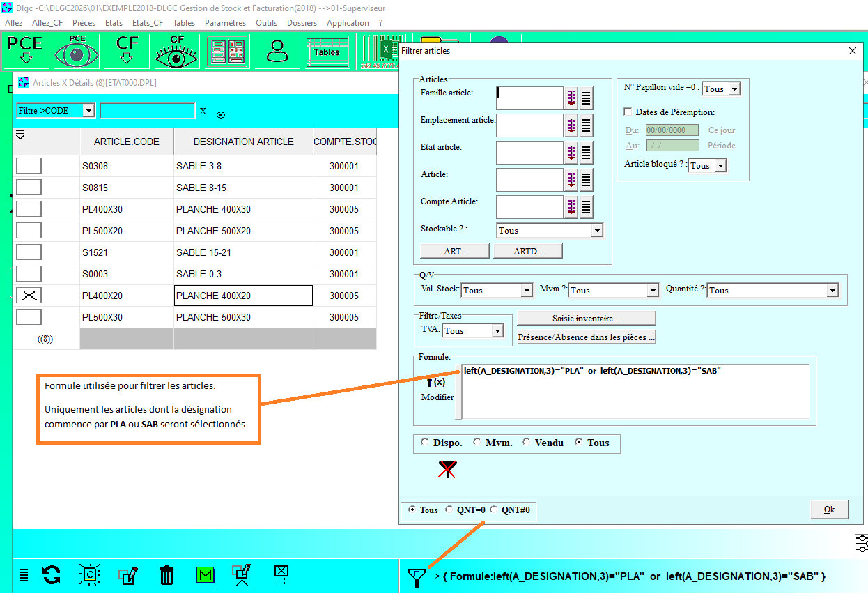The height and width of the screenshot is (596, 868).
Task: Select the Dispo. radio button
Action: [426, 442]
